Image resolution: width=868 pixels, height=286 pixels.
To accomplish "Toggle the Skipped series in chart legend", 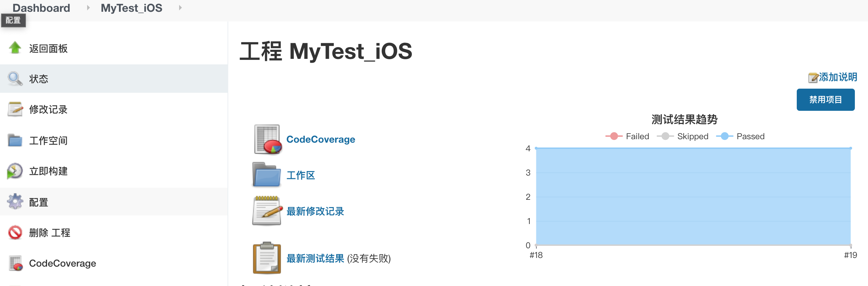I will [x=682, y=136].
